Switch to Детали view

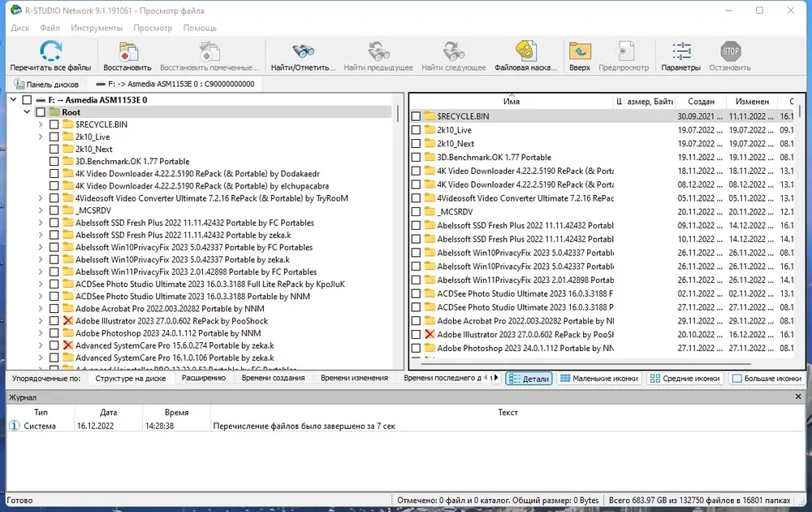point(529,379)
